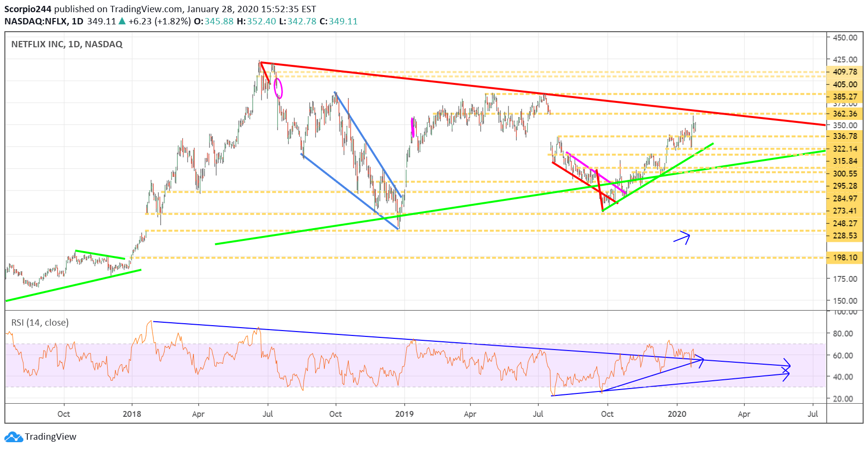Image resolution: width=868 pixels, height=450 pixels.
Task: Select the 198.10 price level label
Action: [x=845, y=257]
